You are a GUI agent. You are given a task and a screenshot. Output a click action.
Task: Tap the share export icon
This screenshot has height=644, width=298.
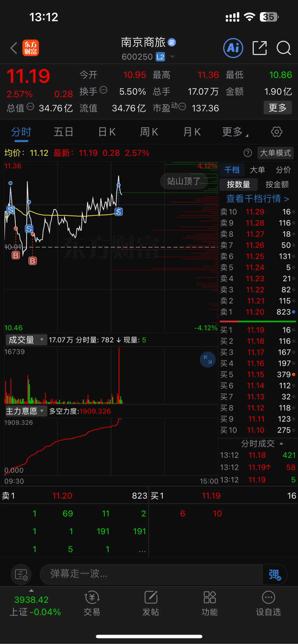click(x=260, y=48)
